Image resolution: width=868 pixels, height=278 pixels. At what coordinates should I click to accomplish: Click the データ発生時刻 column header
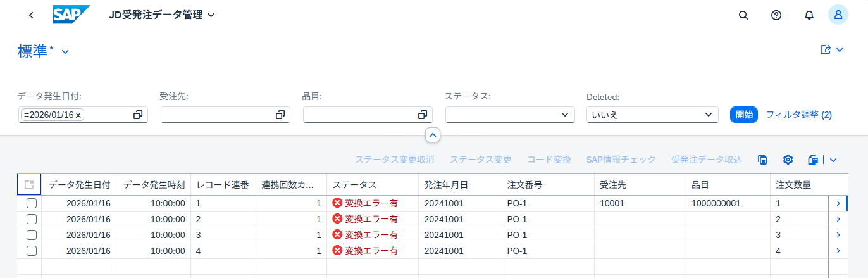click(154, 185)
